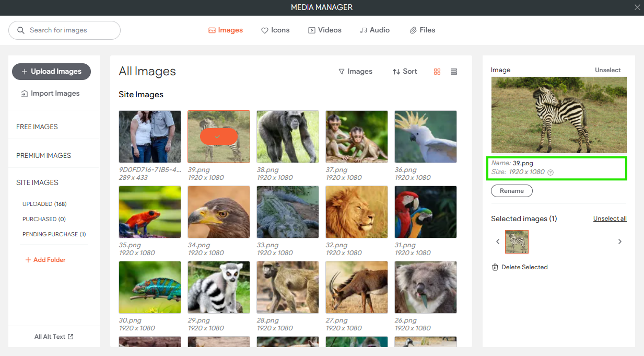Switch to the Audio tab
The width and height of the screenshot is (644, 356).
pos(375,30)
